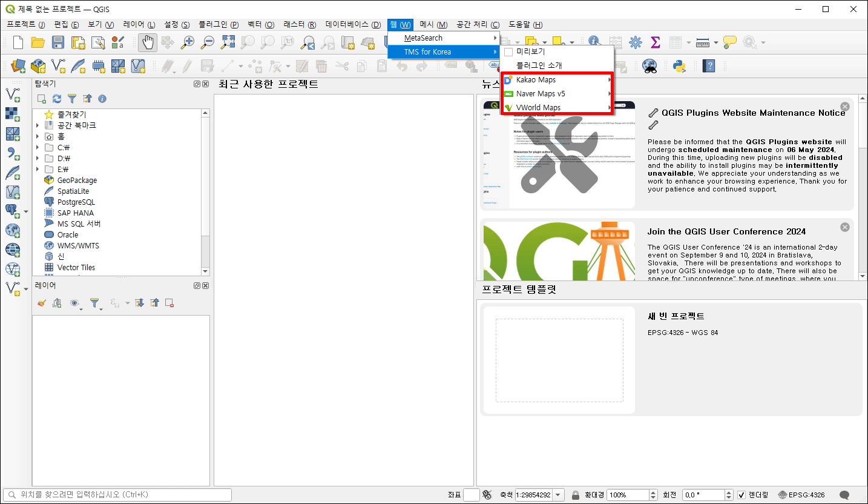Image resolution: width=868 pixels, height=504 pixels.
Task: Select the Zoom In magnifier
Action: click(188, 42)
